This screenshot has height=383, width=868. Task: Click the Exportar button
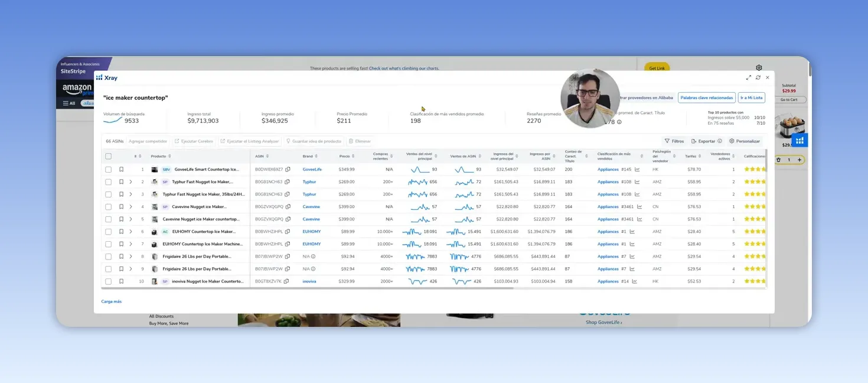coord(703,141)
